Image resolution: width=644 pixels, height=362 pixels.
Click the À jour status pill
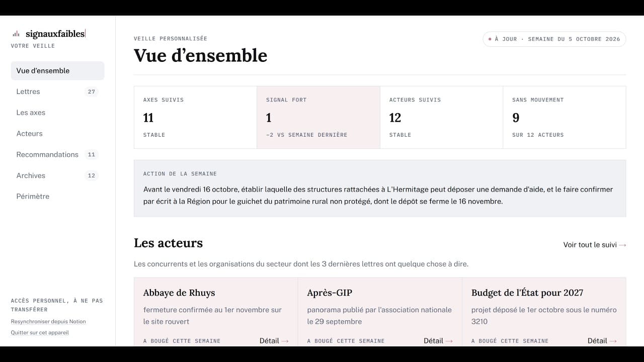554,39
